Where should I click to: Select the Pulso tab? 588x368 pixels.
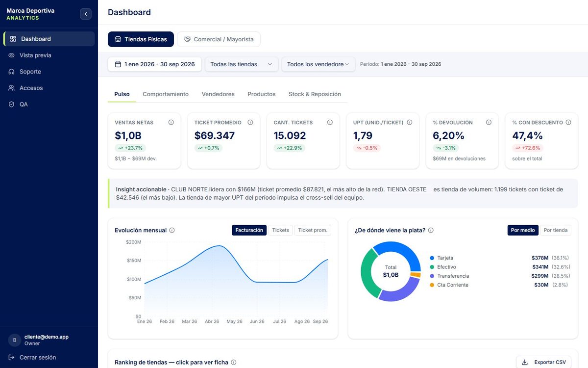pos(122,94)
